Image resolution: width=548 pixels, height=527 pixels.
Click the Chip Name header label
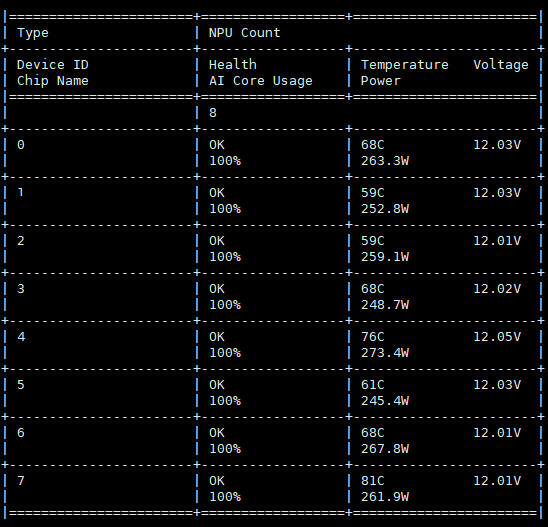click(53, 81)
